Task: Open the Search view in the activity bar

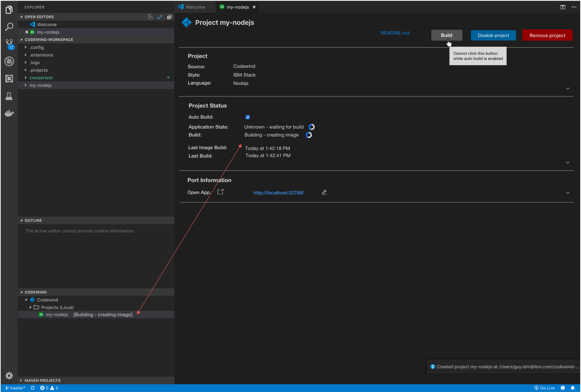Action: pyautogui.click(x=9, y=27)
